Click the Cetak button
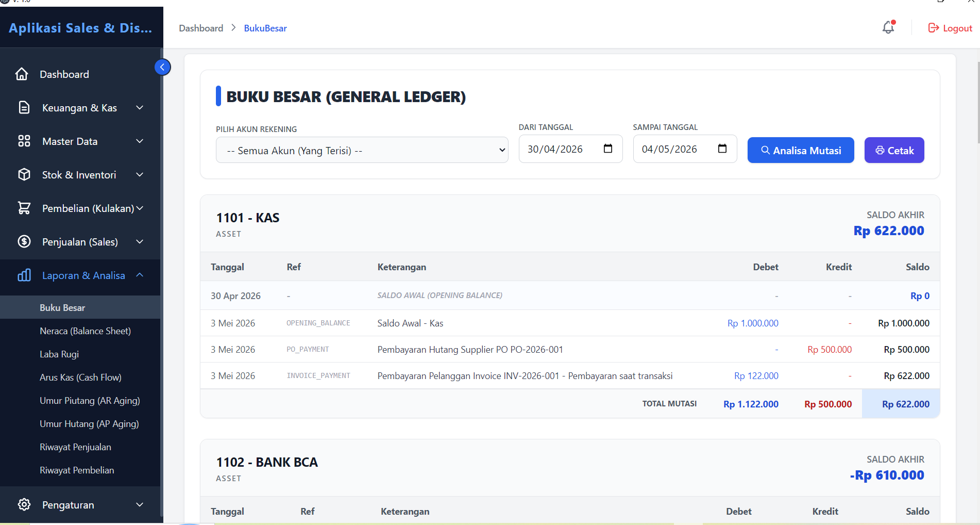The image size is (980, 525). [894, 150]
